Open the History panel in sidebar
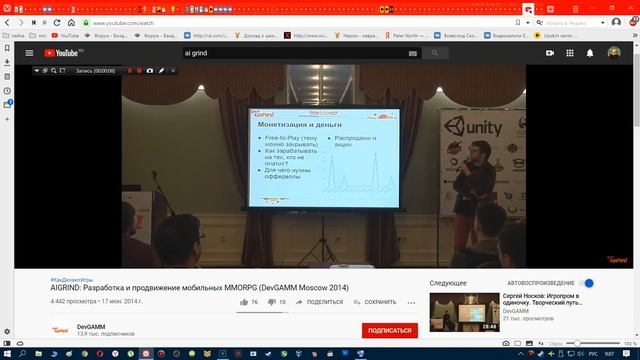Image resolution: width=640 pixels, height=360 pixels. click(x=7, y=91)
